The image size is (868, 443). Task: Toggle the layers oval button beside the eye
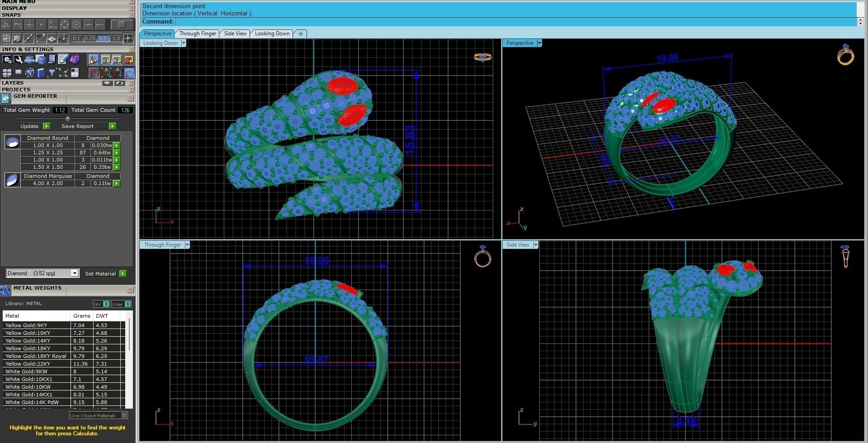[x=107, y=83]
